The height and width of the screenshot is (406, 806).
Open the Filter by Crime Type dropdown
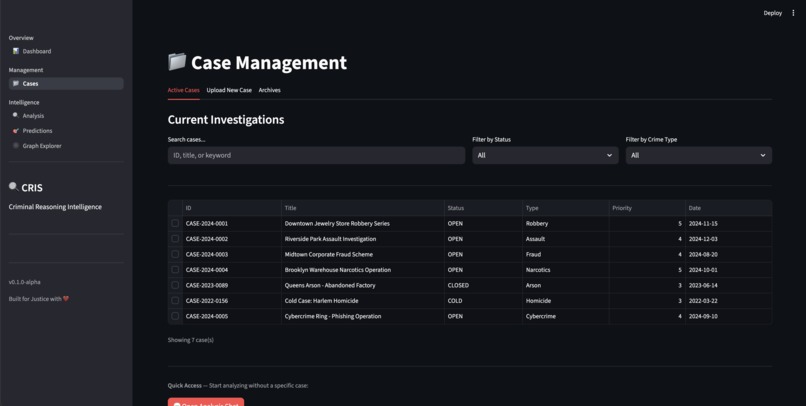pyautogui.click(x=699, y=155)
